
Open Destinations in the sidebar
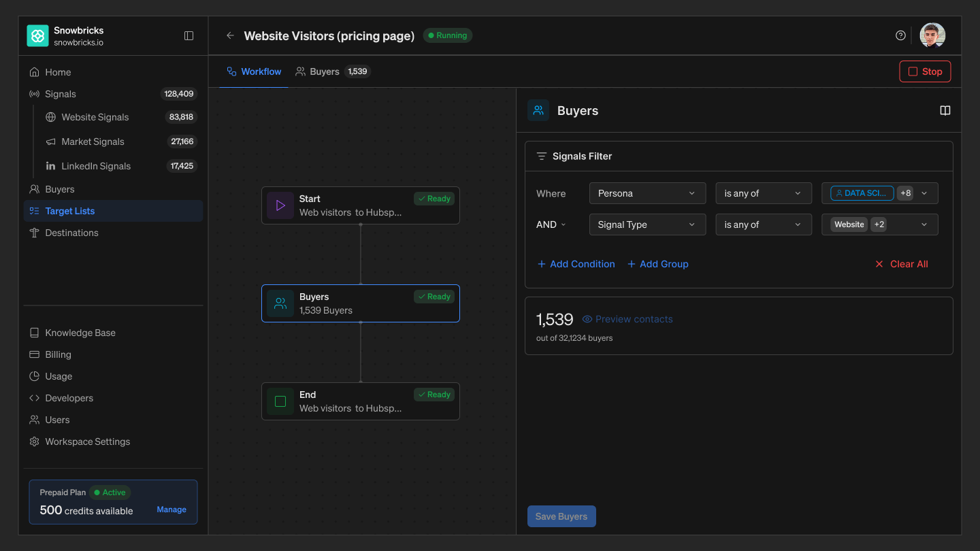113,233
